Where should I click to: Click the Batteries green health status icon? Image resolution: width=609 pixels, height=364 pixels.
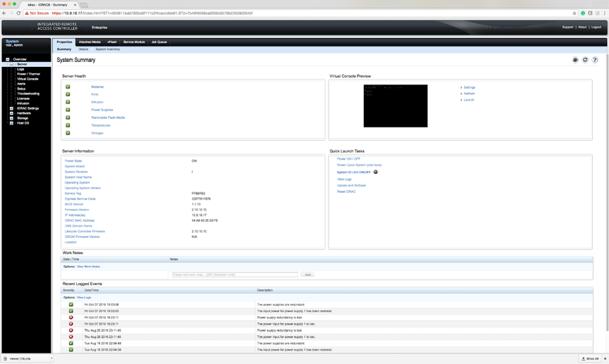click(x=68, y=87)
